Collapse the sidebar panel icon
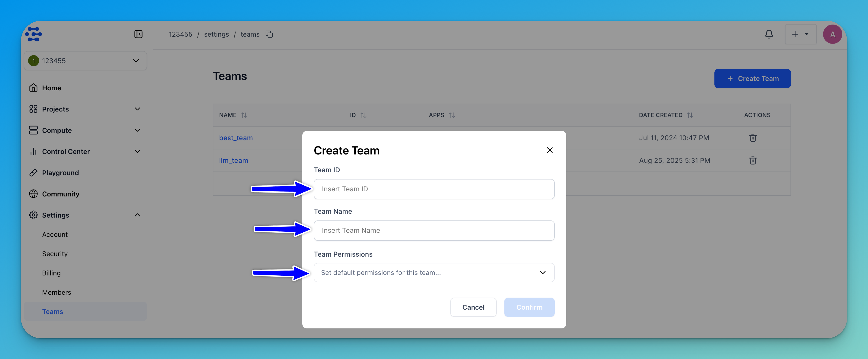868x359 pixels. coord(138,34)
